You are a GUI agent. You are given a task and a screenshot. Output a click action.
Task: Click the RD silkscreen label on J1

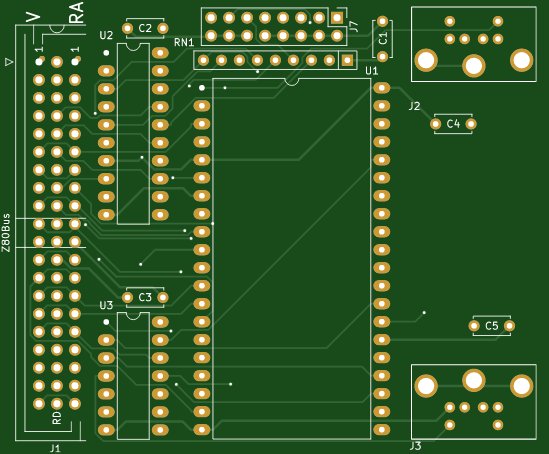point(56,418)
